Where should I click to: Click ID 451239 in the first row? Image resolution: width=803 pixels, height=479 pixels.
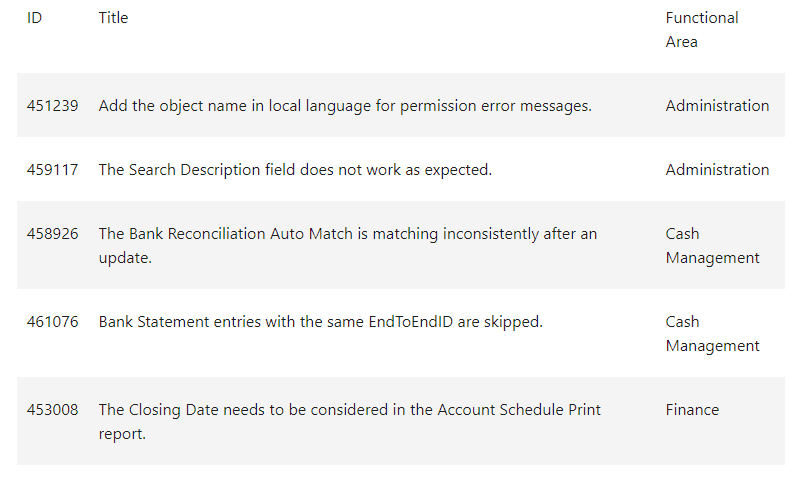(52, 106)
